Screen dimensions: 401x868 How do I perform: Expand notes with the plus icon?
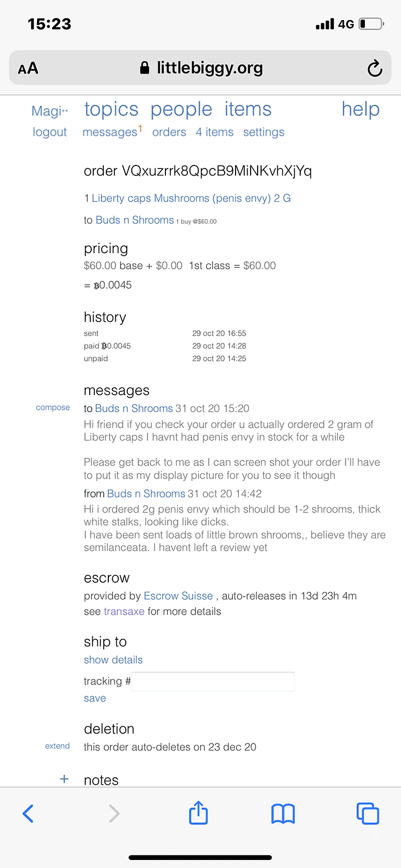[x=64, y=779]
